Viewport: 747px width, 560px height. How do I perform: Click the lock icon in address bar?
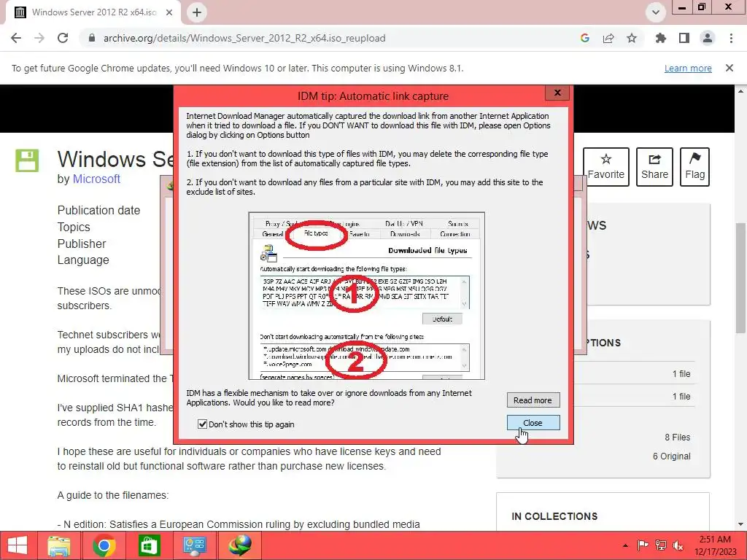(x=92, y=38)
